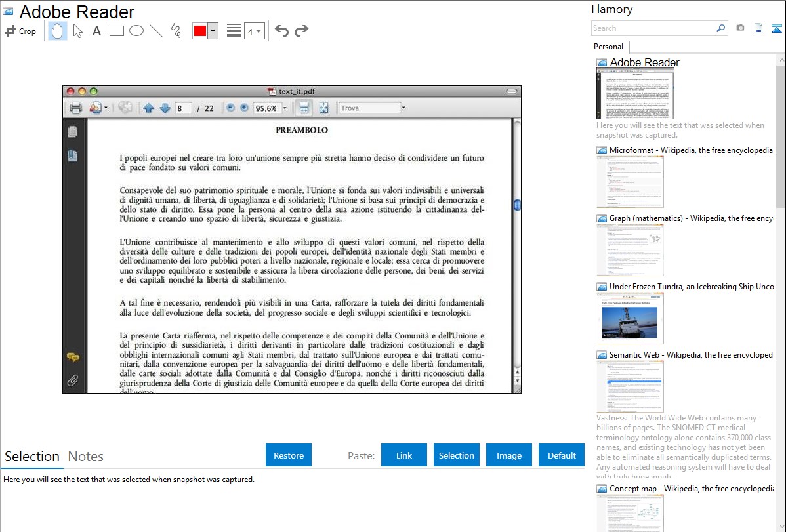
Task: Open the color picker dropdown arrow
Action: (213, 31)
